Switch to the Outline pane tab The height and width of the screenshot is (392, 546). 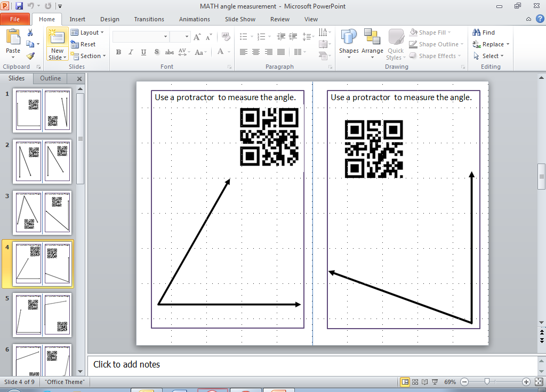51,78
